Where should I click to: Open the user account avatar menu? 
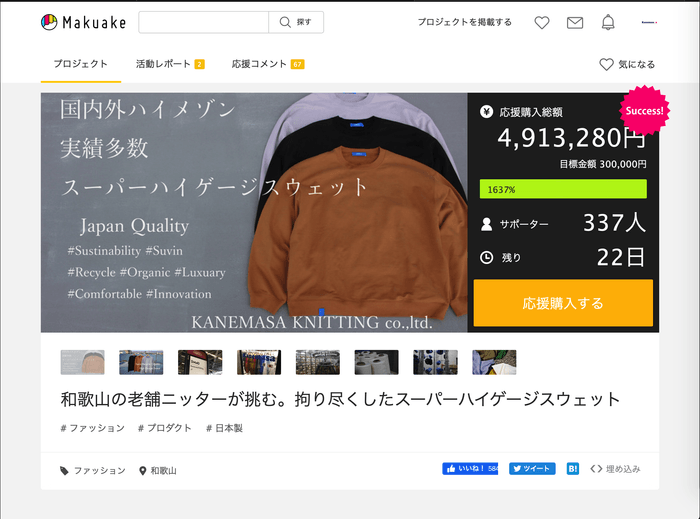(648, 22)
